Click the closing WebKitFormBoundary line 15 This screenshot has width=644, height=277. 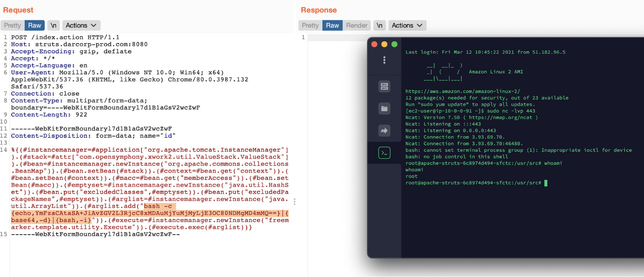pos(95,234)
